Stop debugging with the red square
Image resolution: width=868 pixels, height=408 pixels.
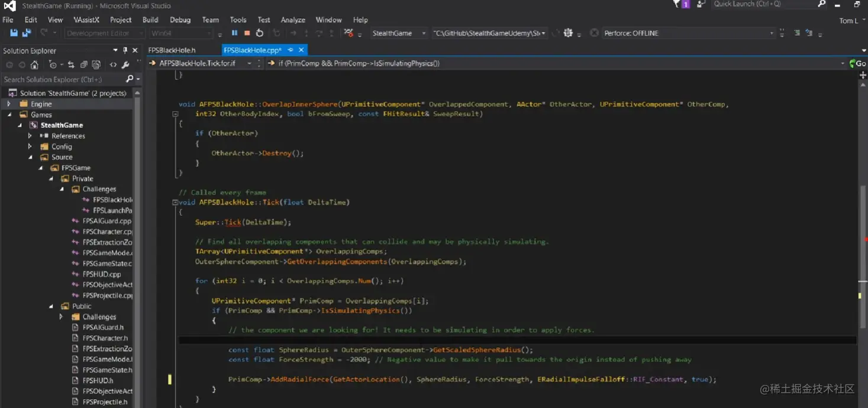pyautogui.click(x=247, y=33)
